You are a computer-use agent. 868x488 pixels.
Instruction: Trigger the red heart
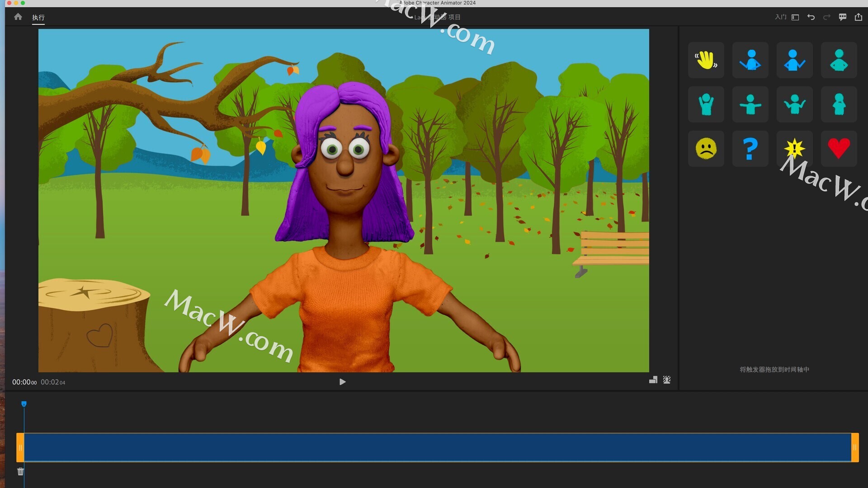click(839, 149)
